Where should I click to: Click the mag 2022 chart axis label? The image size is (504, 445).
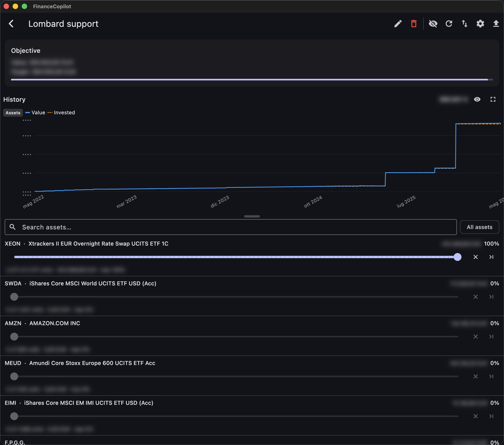coord(33,202)
